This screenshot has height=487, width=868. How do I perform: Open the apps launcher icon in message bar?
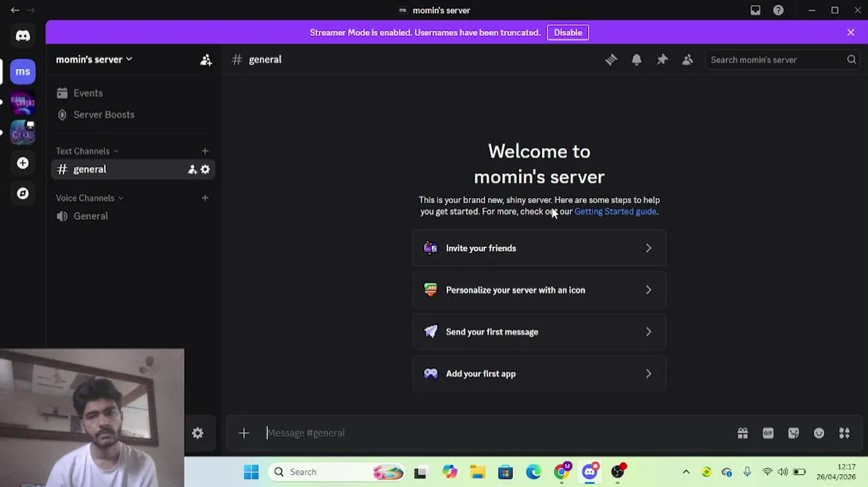[x=844, y=433]
